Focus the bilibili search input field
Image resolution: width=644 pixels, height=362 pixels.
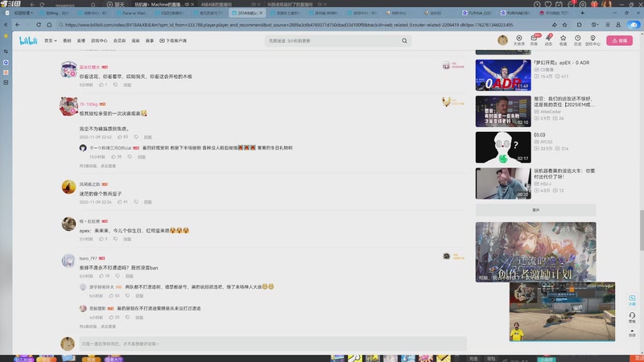pos(332,41)
